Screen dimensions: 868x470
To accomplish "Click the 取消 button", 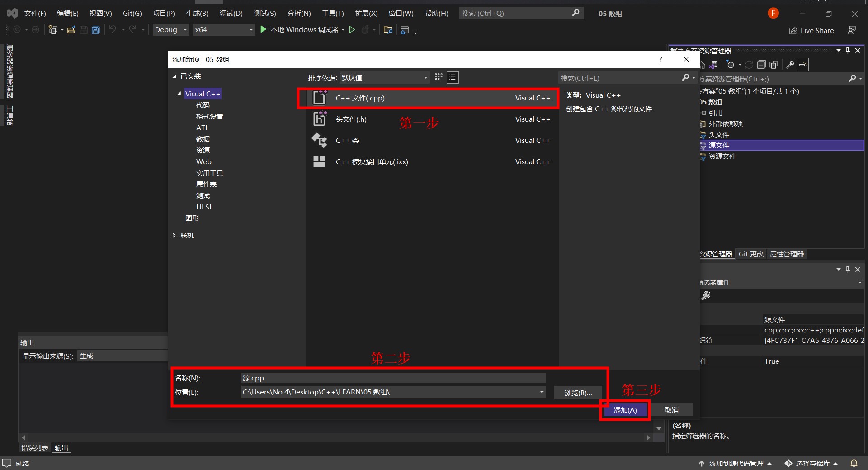I will coord(672,410).
